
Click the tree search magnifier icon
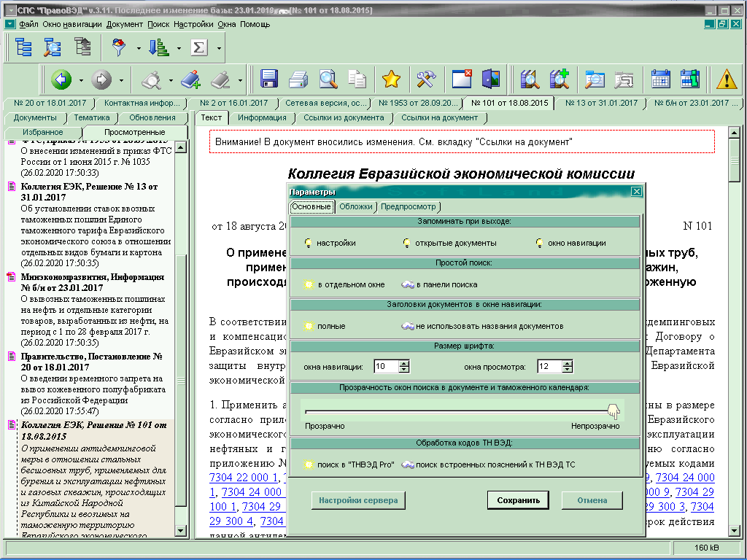53,47
